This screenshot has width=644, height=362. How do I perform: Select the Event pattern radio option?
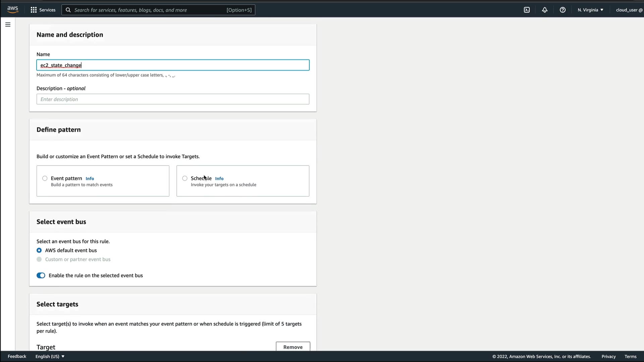click(45, 178)
